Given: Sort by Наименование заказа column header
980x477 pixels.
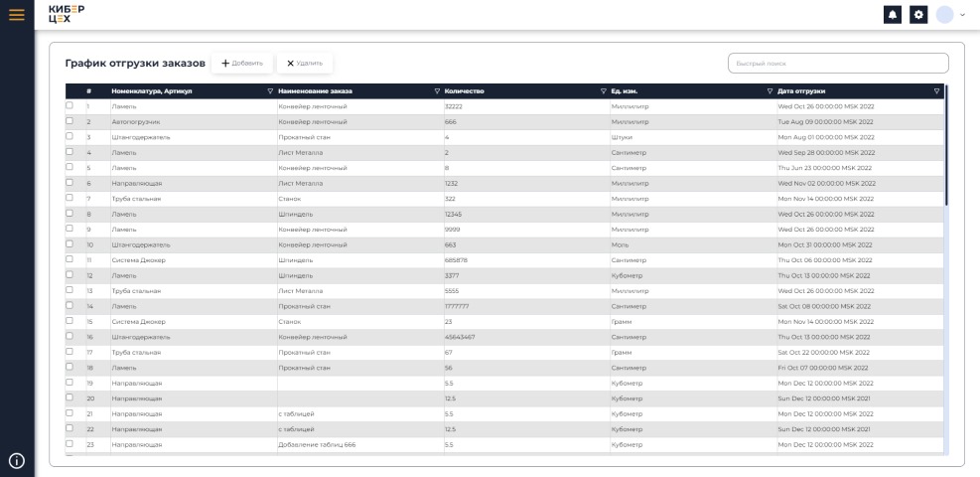Looking at the screenshot, I should (x=315, y=91).
